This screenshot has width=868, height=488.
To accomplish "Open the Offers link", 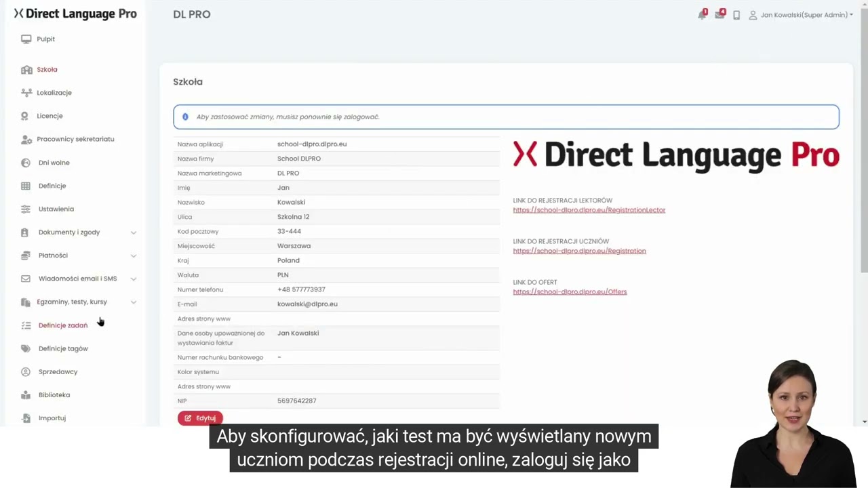I will pyautogui.click(x=570, y=292).
